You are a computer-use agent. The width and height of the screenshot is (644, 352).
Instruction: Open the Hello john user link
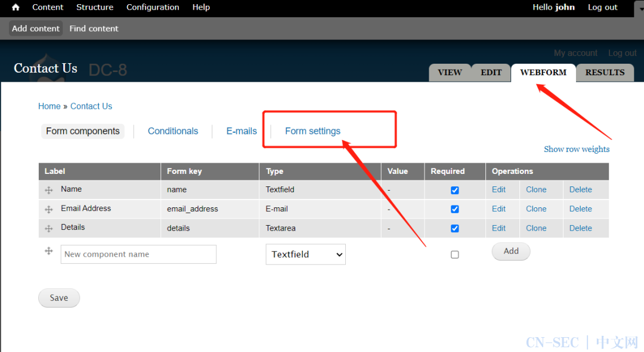click(553, 7)
